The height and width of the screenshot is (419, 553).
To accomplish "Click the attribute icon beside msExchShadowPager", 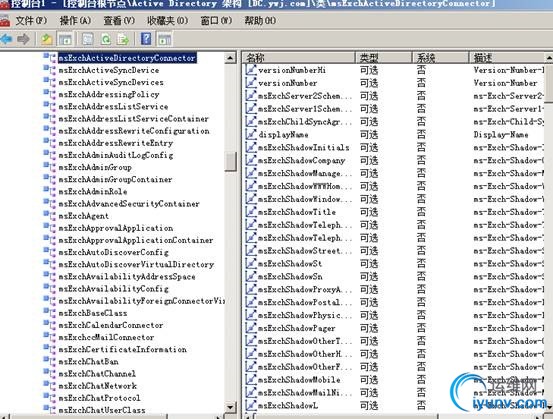I will tap(251, 328).
